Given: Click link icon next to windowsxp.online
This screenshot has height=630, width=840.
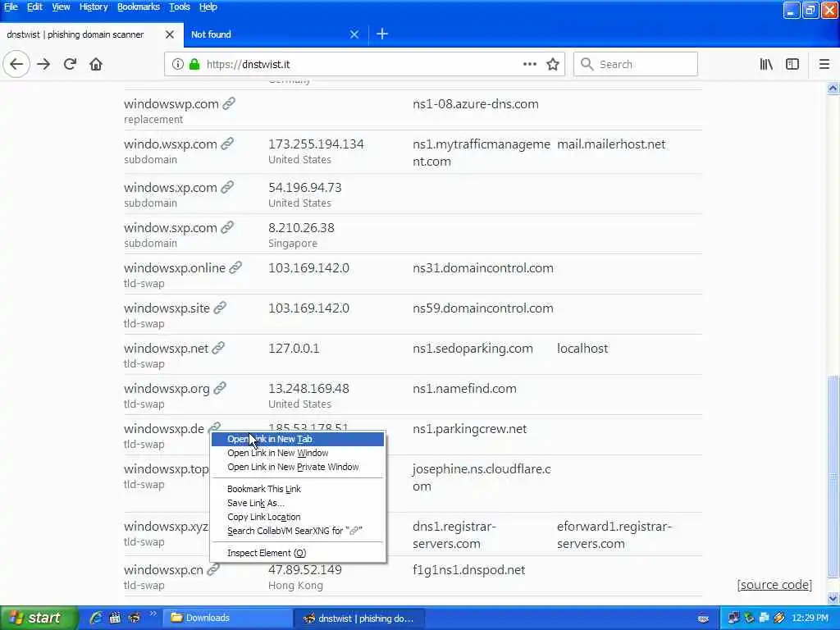Looking at the screenshot, I should pos(235,267).
